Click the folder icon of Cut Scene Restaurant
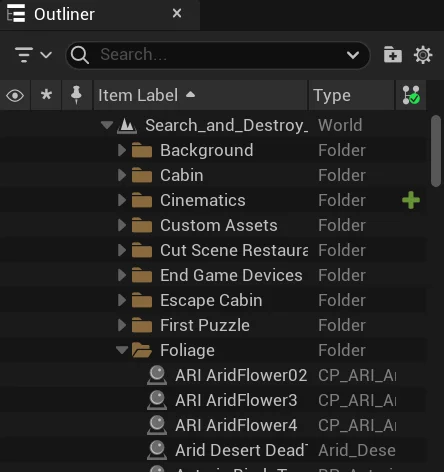This screenshot has height=472, width=444. coord(142,250)
